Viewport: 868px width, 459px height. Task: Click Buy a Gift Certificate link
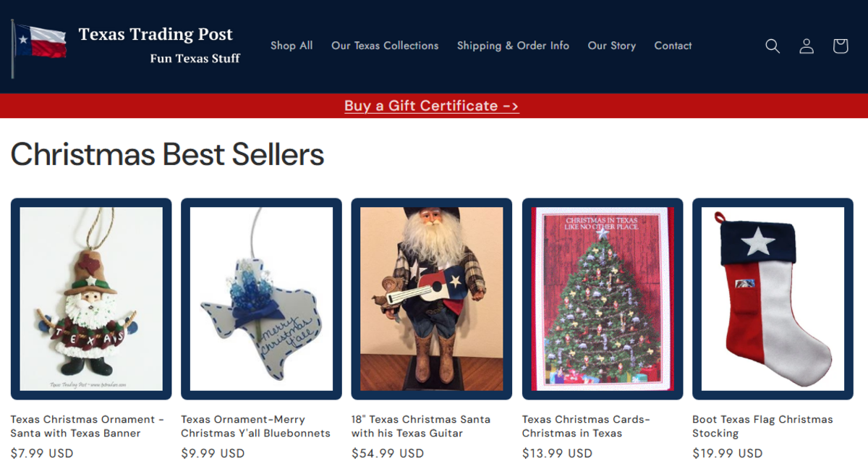[x=432, y=106]
